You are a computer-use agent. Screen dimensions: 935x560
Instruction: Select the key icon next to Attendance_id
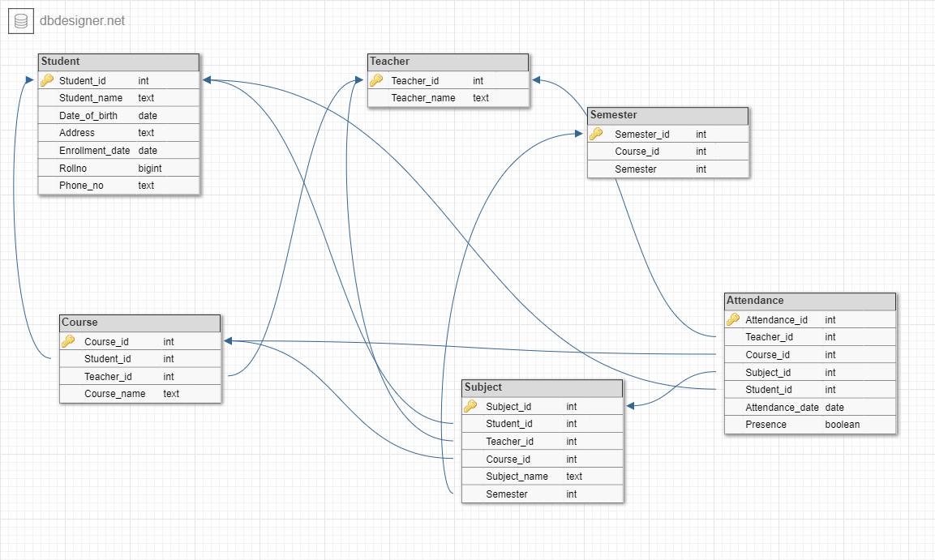pyautogui.click(x=732, y=319)
